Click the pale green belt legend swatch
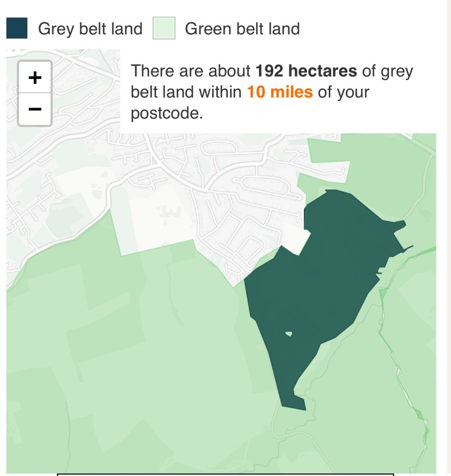Screen dimensions: 451x476 pos(164,28)
